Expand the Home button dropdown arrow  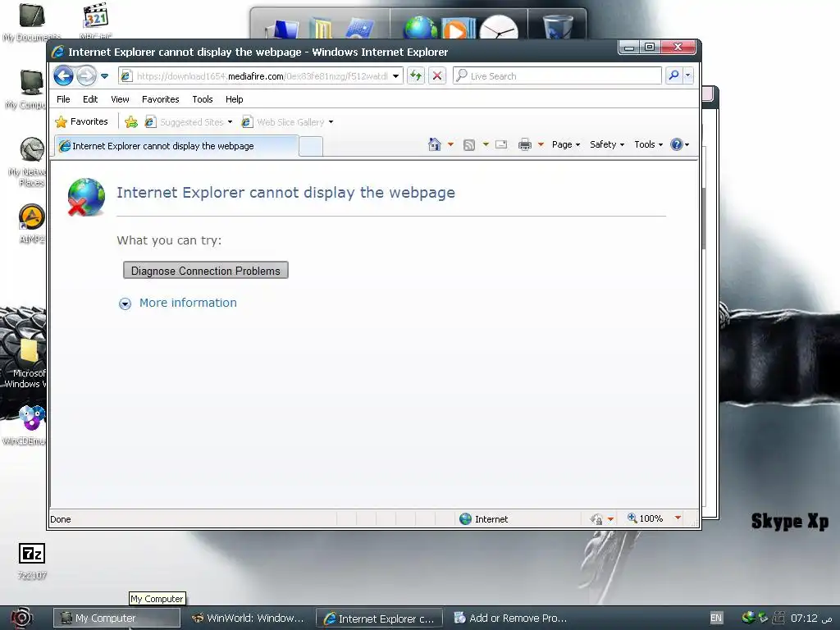coord(450,144)
